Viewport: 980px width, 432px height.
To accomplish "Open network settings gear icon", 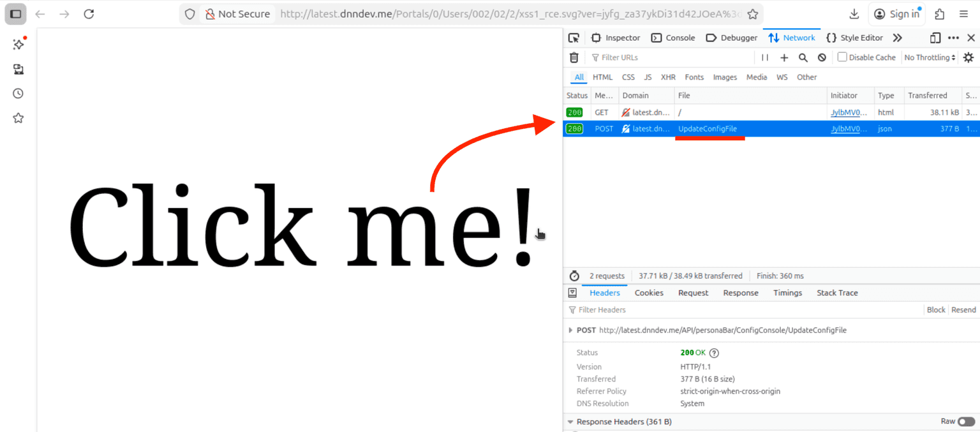I will (968, 57).
